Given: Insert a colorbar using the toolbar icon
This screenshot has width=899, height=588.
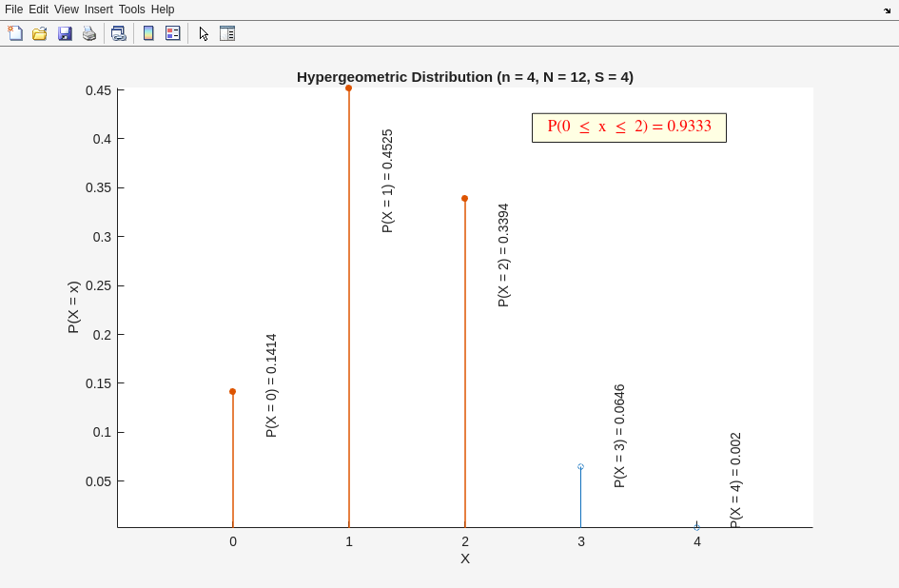Looking at the screenshot, I should [148, 33].
